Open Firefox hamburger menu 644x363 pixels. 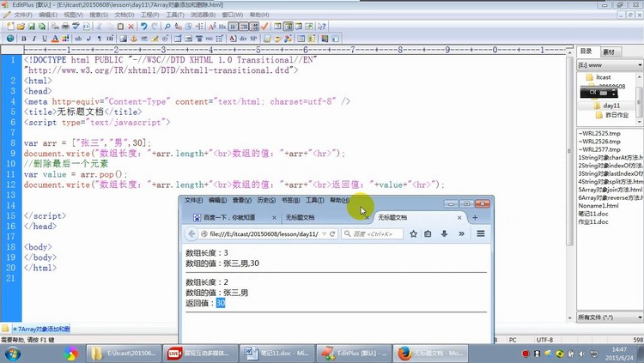pos(481,233)
